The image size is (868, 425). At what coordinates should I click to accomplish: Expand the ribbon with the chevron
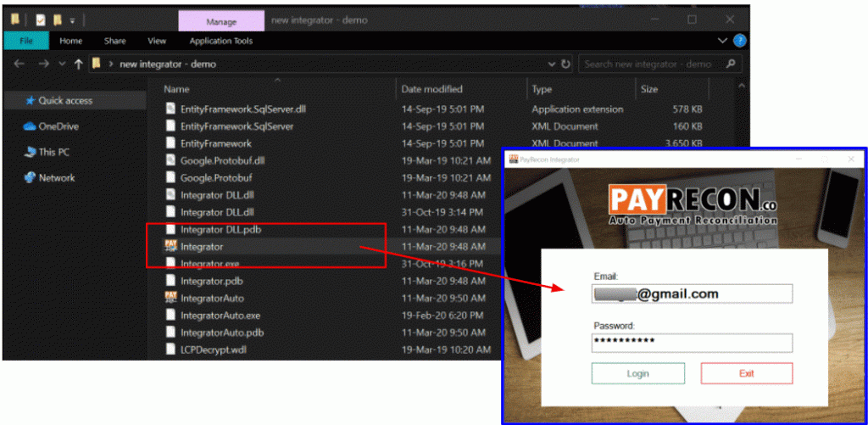[722, 41]
